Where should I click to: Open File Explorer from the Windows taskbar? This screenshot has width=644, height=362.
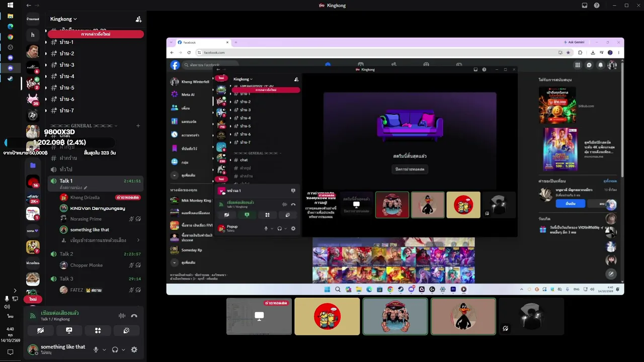pos(11,16)
